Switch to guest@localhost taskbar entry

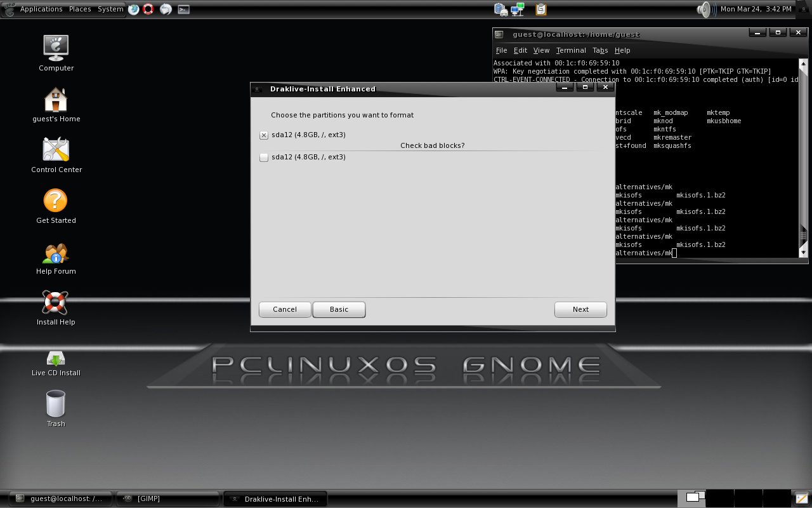(x=61, y=498)
